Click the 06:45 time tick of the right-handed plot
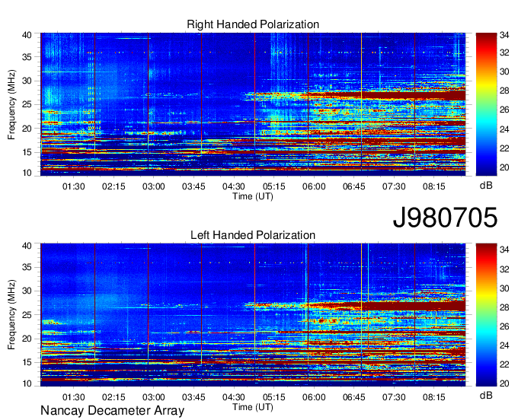Viewport: 518px width, 420px height. 353,186
